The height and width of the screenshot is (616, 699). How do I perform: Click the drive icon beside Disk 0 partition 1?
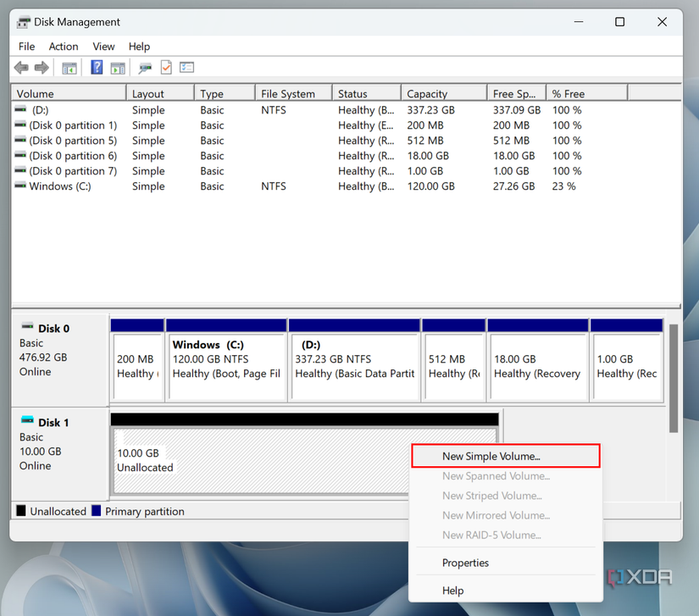coord(20,125)
